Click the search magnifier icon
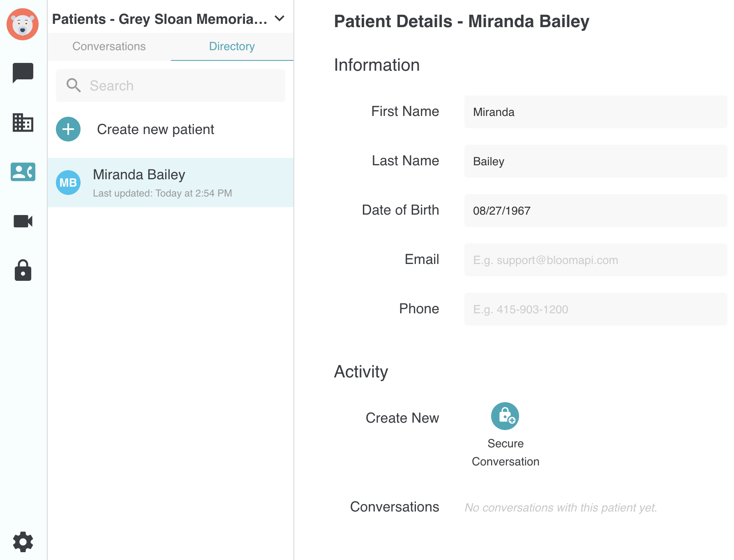Viewport: 734px width, 560px height. 74,86
